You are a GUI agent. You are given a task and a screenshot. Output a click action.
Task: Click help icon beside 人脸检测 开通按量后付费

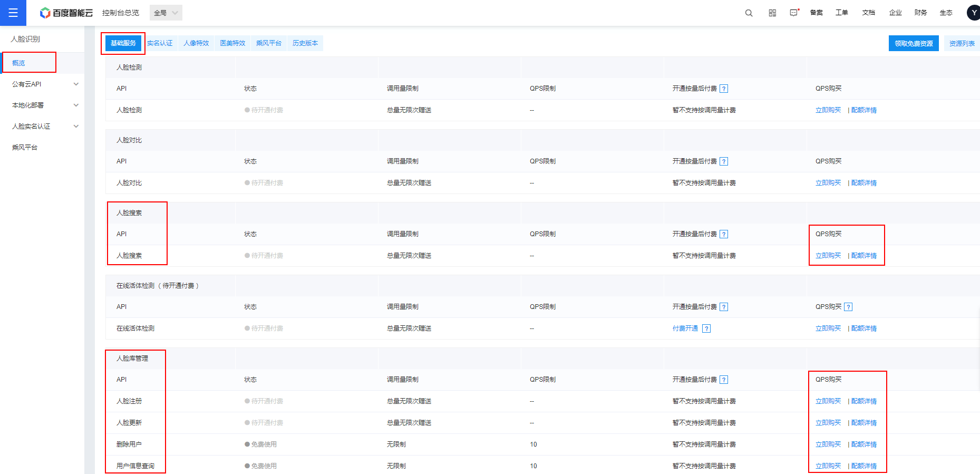tap(724, 89)
